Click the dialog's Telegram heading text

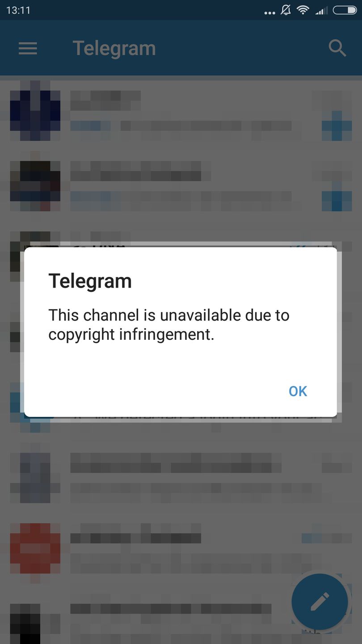click(90, 281)
